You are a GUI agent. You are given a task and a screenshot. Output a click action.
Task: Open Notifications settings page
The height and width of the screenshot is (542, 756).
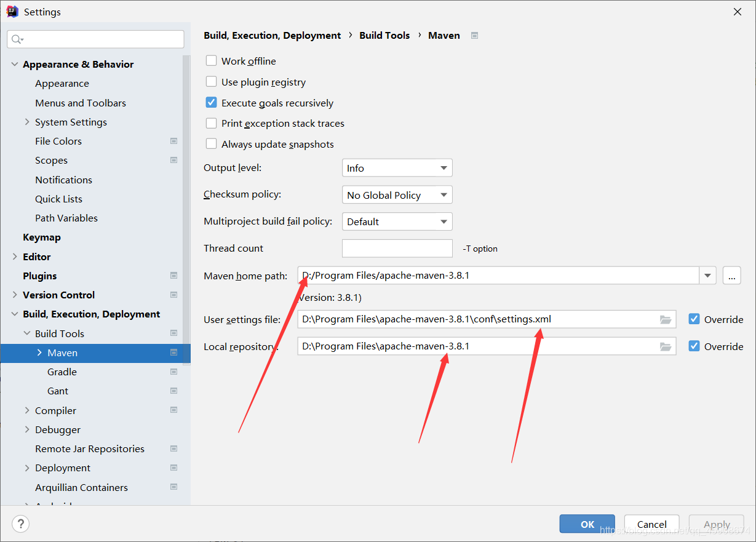(63, 180)
